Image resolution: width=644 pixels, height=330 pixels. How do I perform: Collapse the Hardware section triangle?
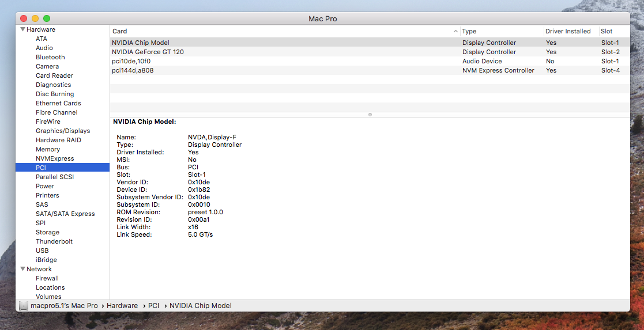(x=22, y=29)
